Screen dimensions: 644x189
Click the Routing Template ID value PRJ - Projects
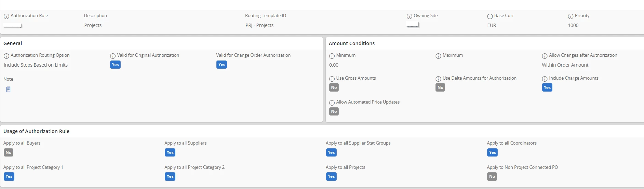259,25
